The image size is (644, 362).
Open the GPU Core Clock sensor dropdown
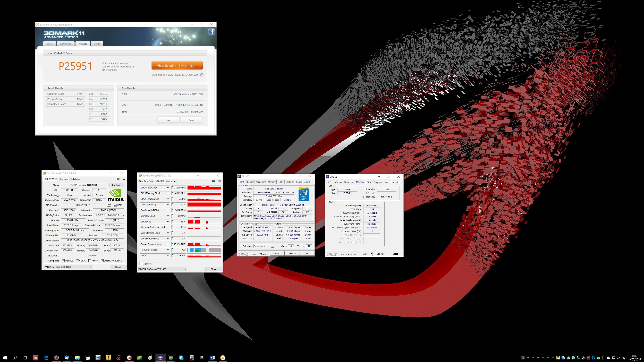(168, 188)
